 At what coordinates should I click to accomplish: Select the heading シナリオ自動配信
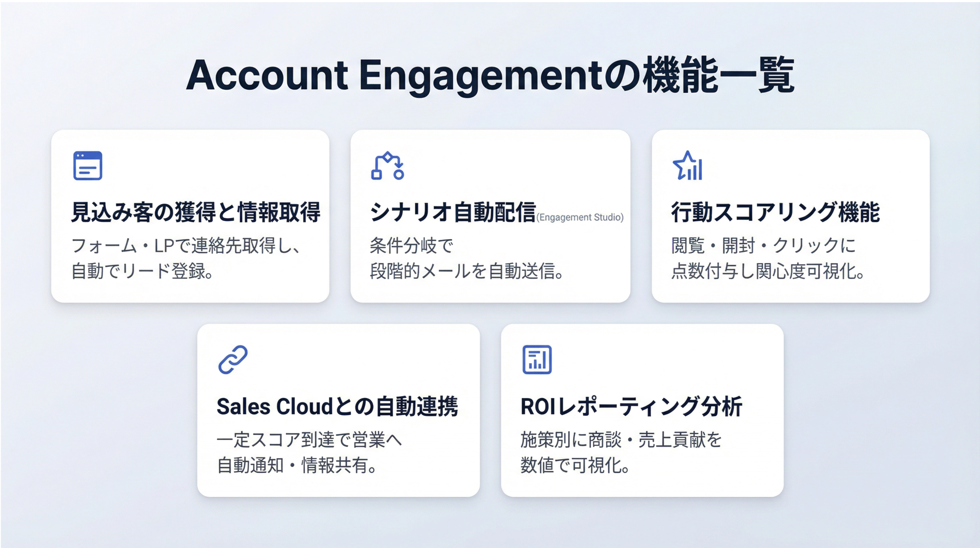(x=453, y=212)
